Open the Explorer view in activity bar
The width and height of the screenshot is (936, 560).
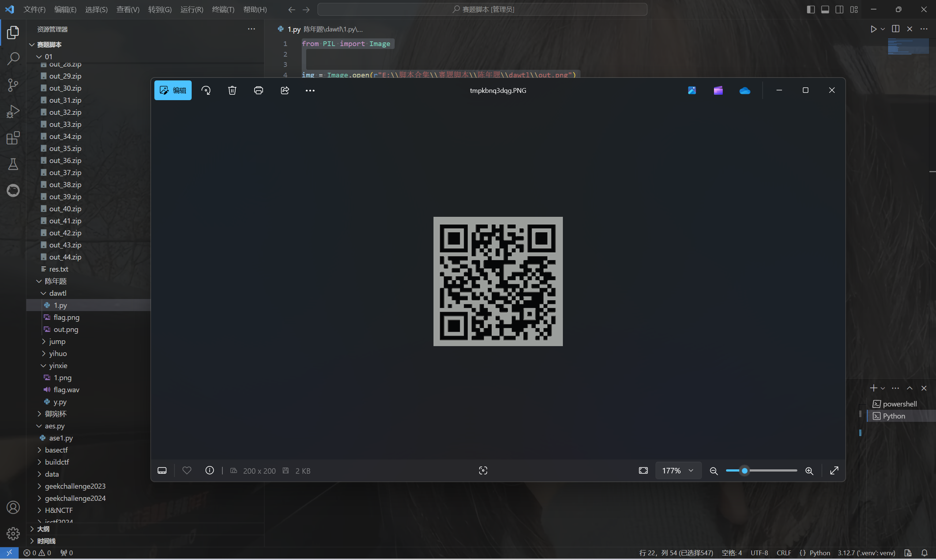[x=13, y=33]
